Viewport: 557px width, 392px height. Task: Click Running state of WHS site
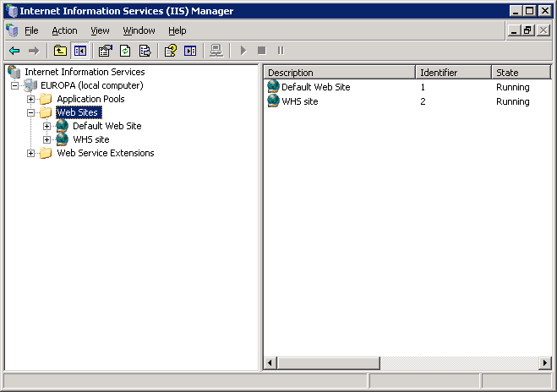coord(512,101)
